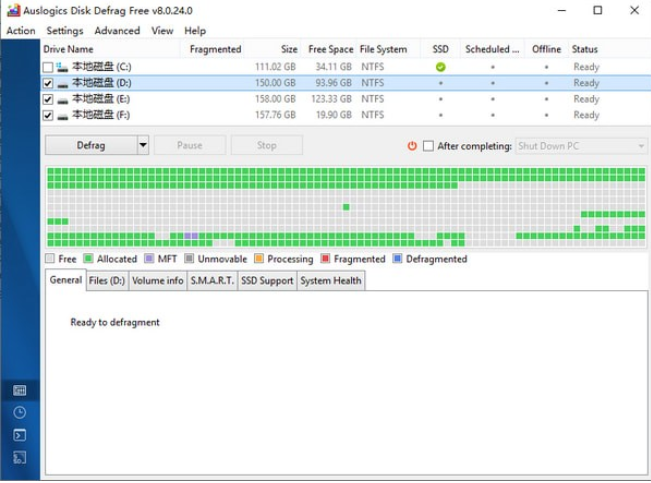Click the 19.90 GB free space cell
Screen dimensions: 651x483
[x=333, y=115]
